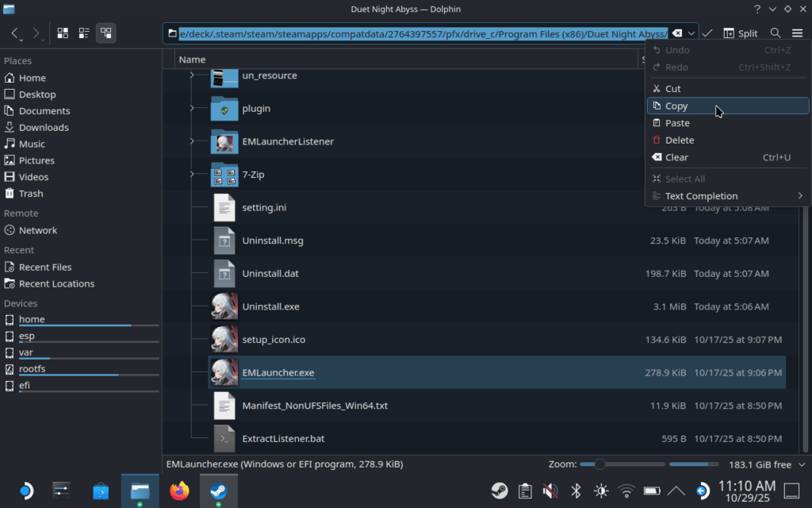The width and height of the screenshot is (812, 508).
Task: Open Firefox from the taskbar
Action: [x=179, y=491]
